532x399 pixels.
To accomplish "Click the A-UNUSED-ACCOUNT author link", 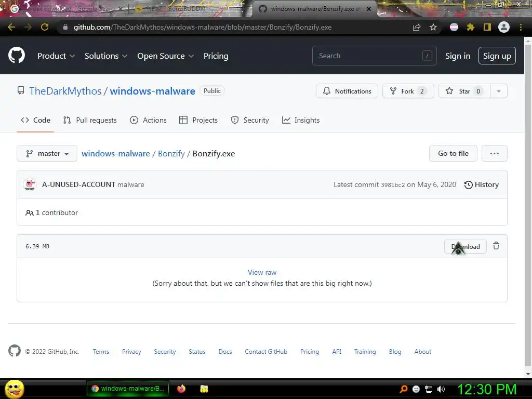I will (79, 184).
